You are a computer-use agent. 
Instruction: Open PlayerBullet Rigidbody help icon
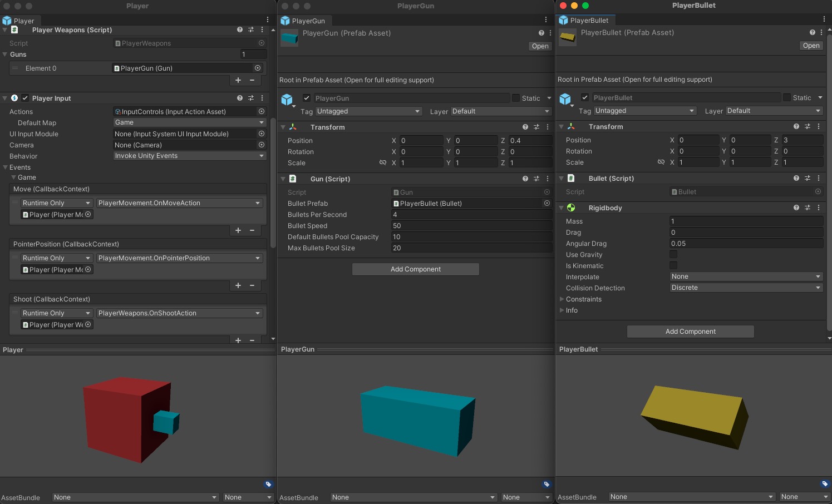click(796, 207)
